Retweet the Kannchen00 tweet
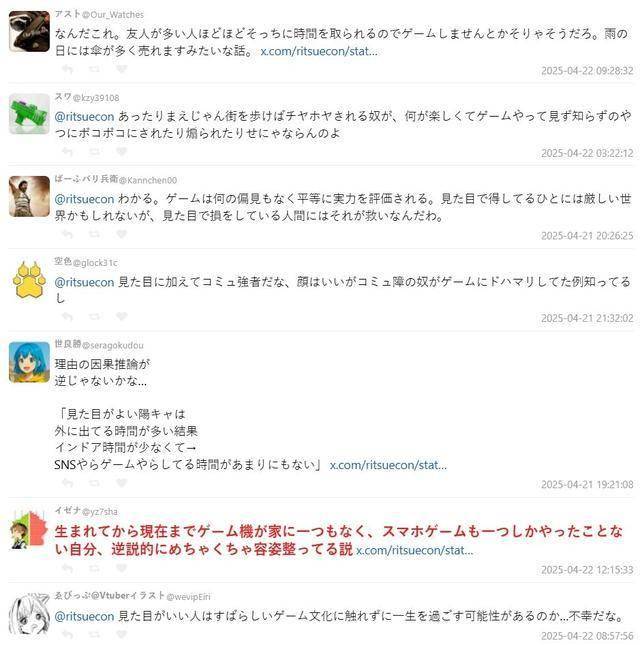 tap(94, 234)
